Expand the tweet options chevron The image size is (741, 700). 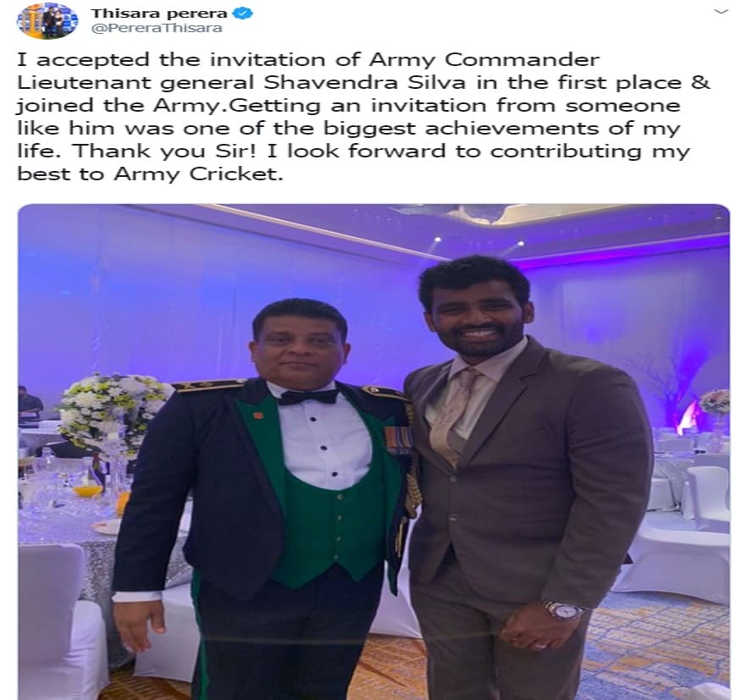[x=722, y=11]
